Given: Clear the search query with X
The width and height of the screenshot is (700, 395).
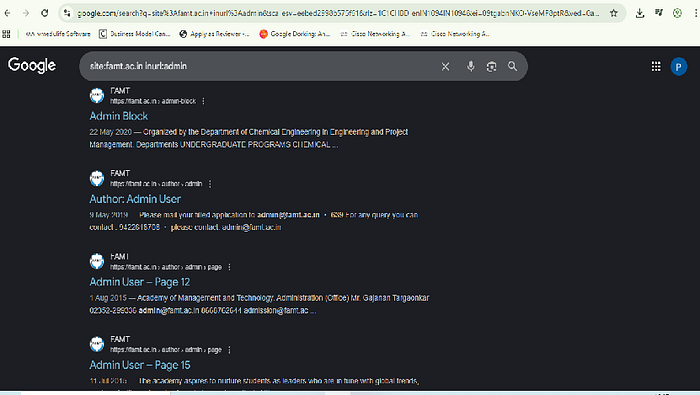Looking at the screenshot, I should click(445, 67).
